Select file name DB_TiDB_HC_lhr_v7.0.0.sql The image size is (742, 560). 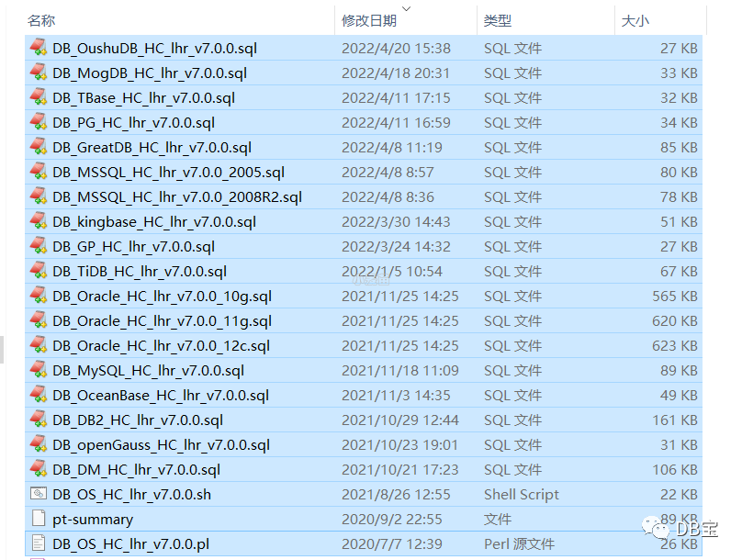click(140, 272)
